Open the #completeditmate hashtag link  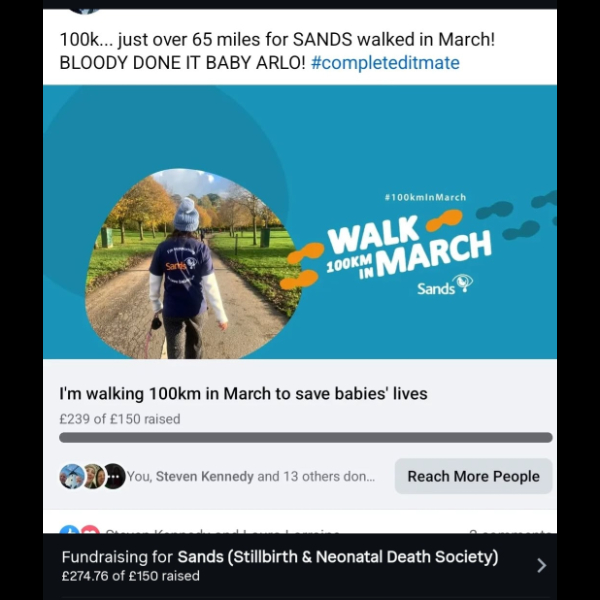tap(385, 63)
